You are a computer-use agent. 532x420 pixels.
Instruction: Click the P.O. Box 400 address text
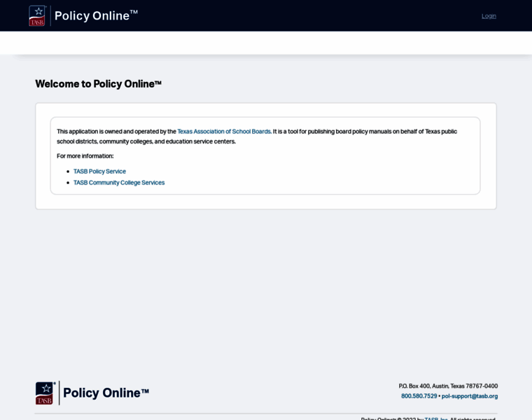(x=448, y=386)
